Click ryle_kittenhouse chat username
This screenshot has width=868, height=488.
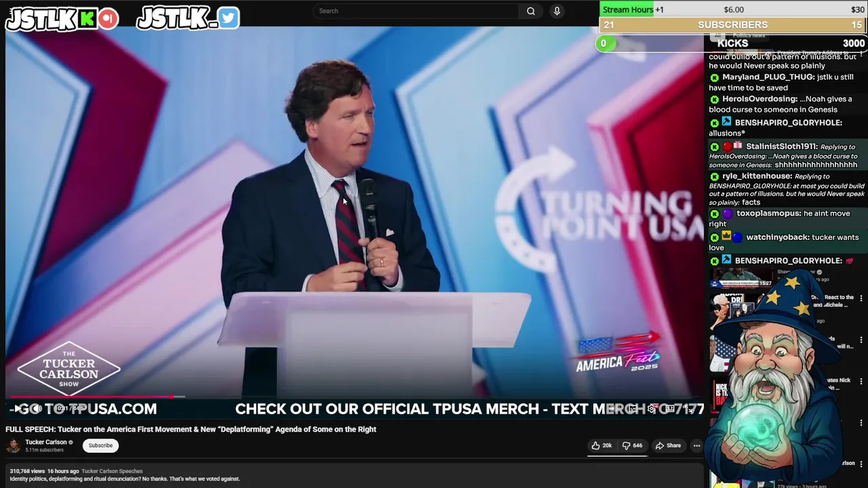757,176
